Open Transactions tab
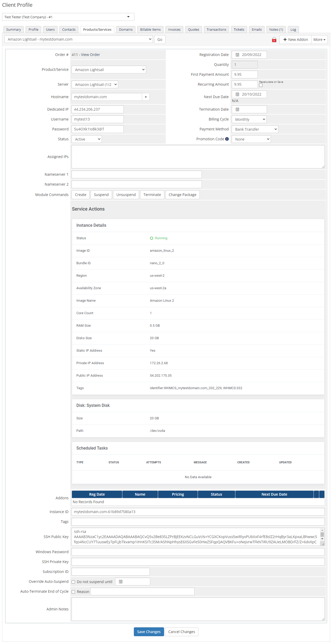This screenshot has width=332, height=644. tap(216, 29)
